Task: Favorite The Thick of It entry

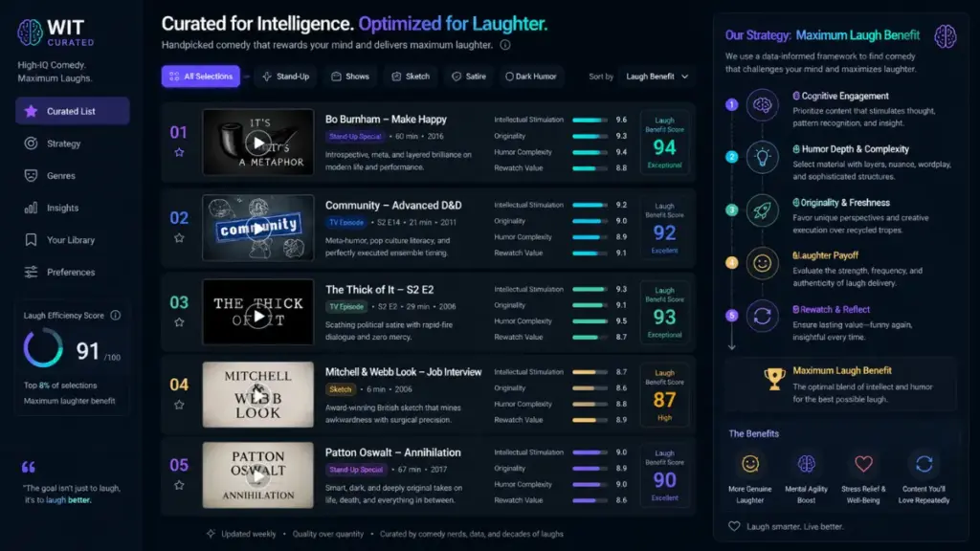Action: (x=179, y=322)
